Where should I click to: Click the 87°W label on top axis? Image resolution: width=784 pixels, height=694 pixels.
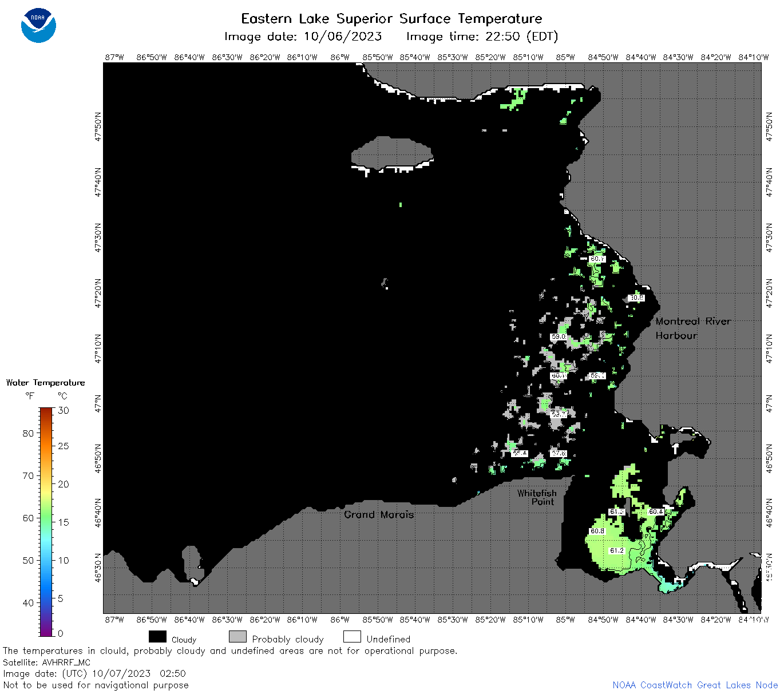click(x=114, y=57)
